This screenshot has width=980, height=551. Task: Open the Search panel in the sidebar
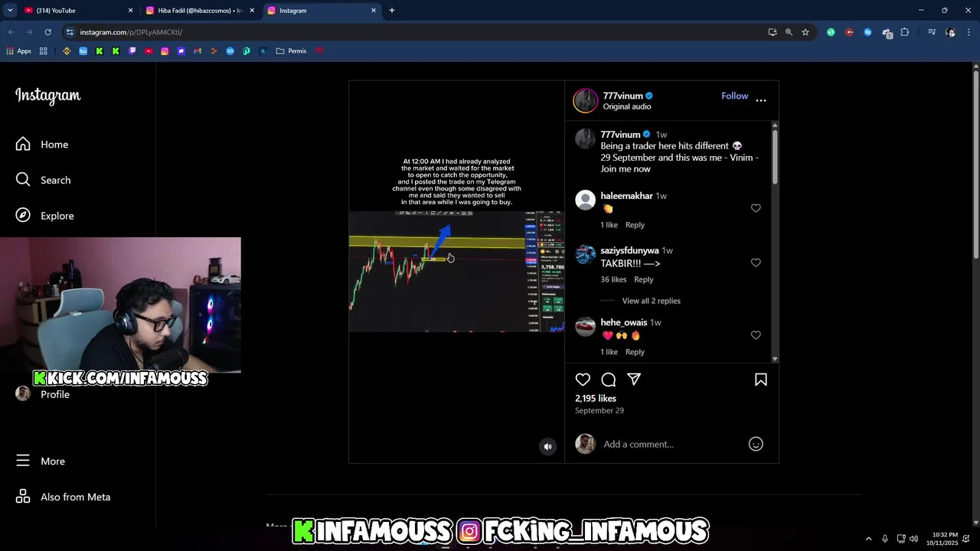pyautogui.click(x=44, y=180)
